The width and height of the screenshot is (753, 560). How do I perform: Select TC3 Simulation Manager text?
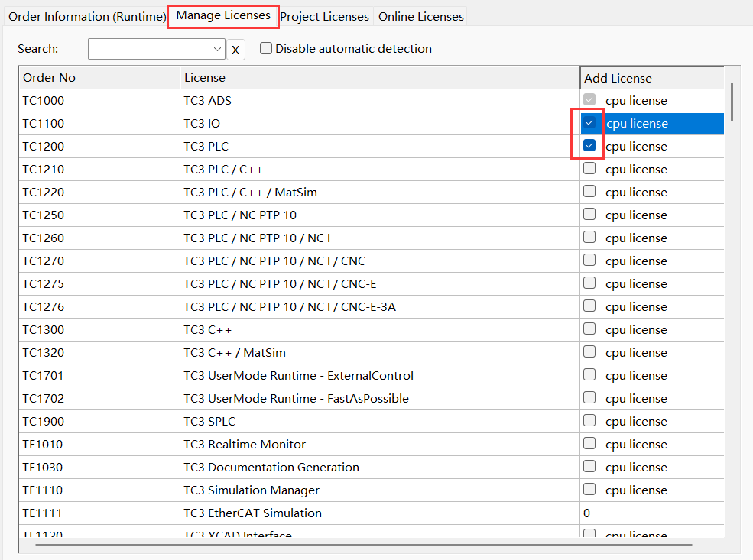pos(252,490)
